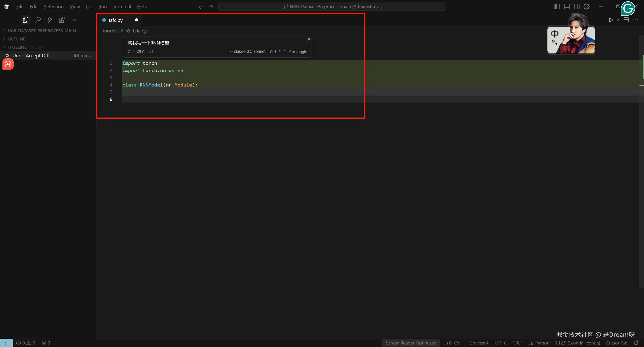
Task: Click the red AI assistant icon
Action: [x=8, y=64]
